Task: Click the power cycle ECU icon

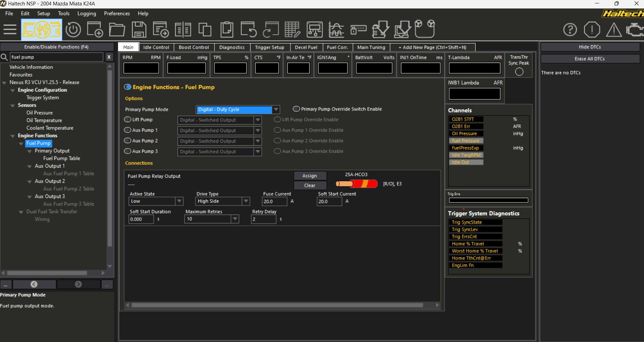Action: (x=73, y=30)
